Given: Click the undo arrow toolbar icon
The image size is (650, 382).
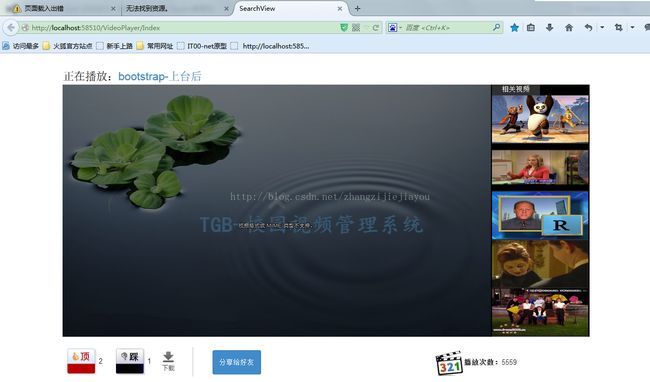Looking at the screenshot, I should click(588, 28).
